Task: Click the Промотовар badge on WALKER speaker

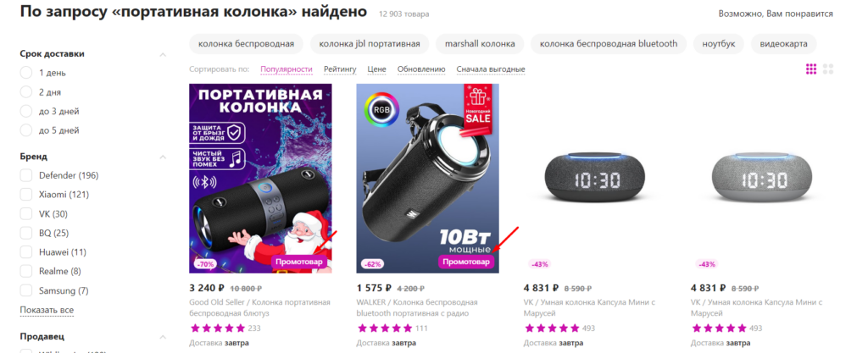Action: coord(467,262)
